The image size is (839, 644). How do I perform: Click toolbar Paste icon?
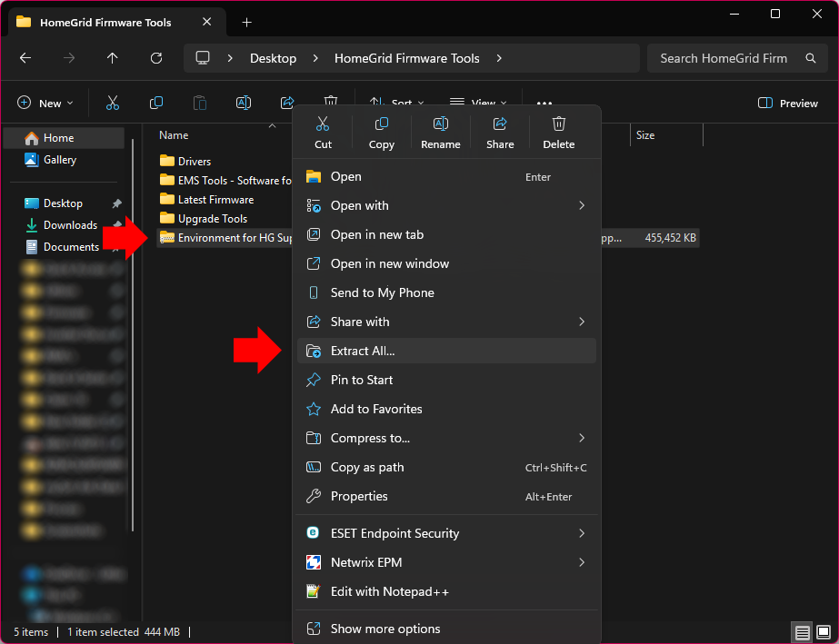tap(200, 103)
